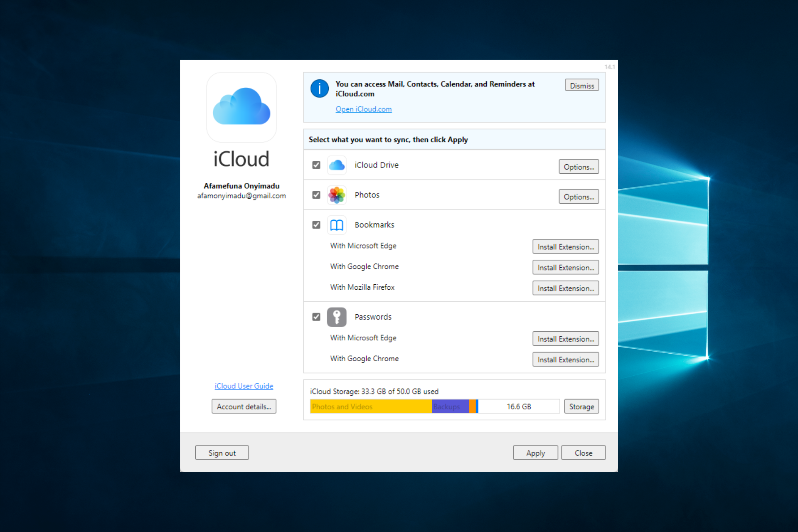Click the large iCloud cloud logo
The width and height of the screenshot is (798, 532).
coord(241,107)
